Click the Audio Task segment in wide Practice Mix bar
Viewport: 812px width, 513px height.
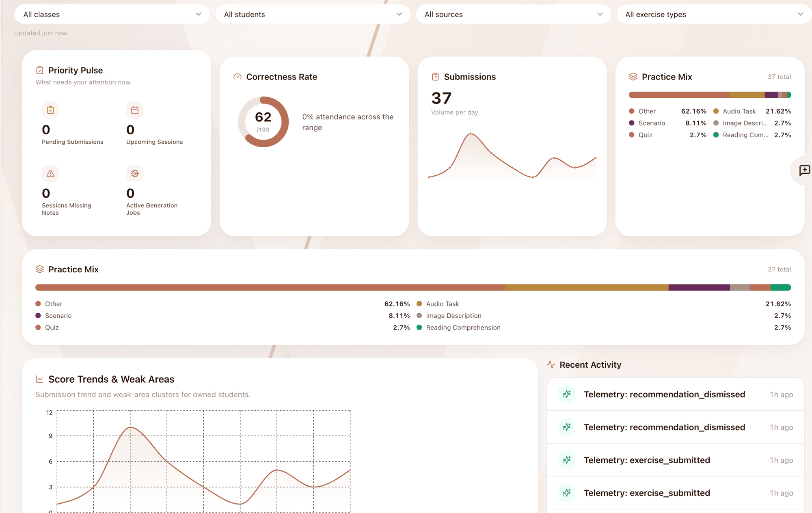click(x=587, y=287)
